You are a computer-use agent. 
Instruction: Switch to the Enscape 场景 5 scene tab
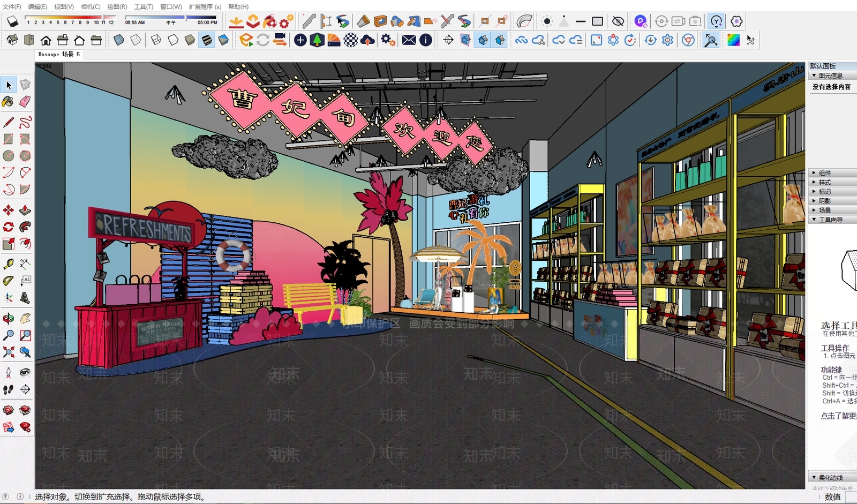click(59, 54)
